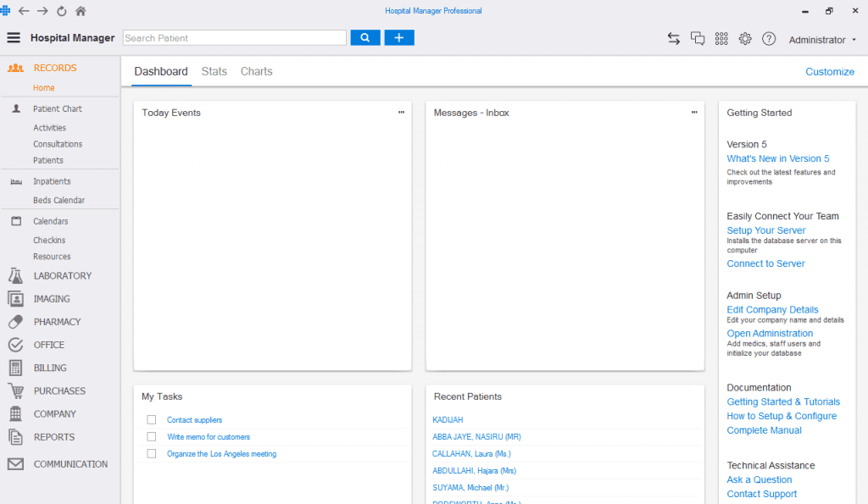Click the Customize link
Screen dimensions: 868x504
(x=829, y=72)
